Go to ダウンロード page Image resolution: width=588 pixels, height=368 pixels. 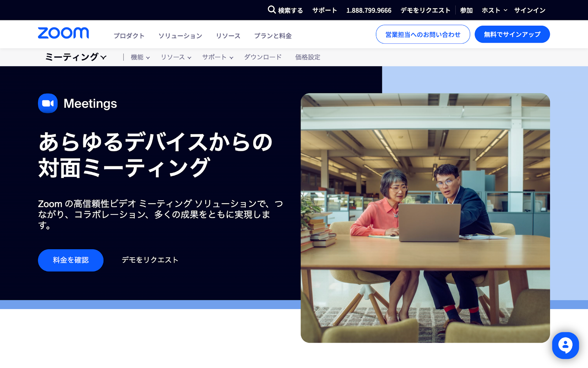(x=263, y=57)
